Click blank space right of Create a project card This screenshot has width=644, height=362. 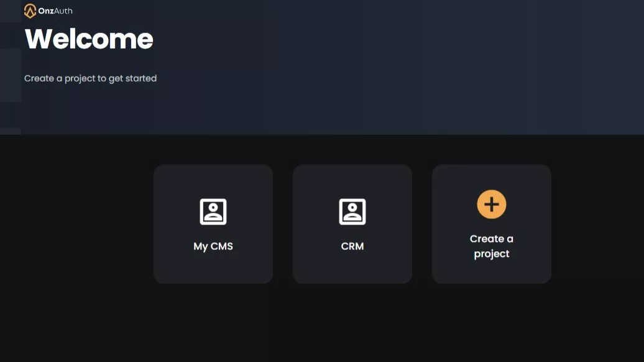click(x=597, y=224)
